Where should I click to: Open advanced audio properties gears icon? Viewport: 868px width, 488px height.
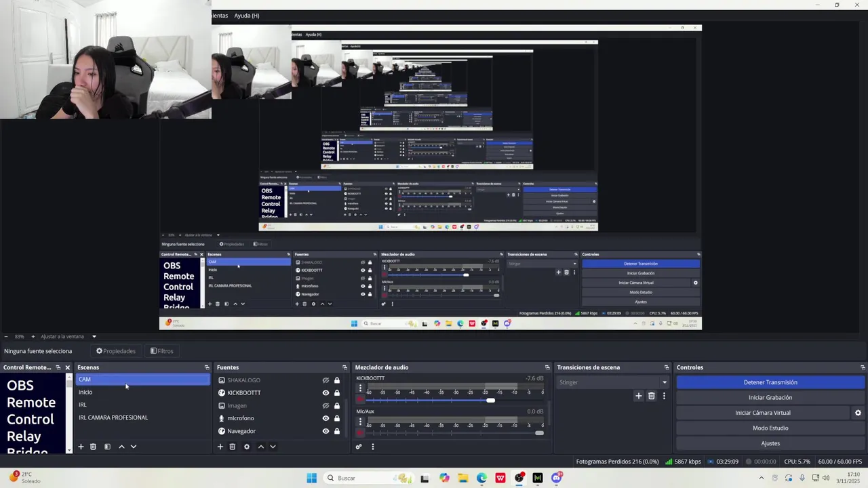tap(359, 447)
